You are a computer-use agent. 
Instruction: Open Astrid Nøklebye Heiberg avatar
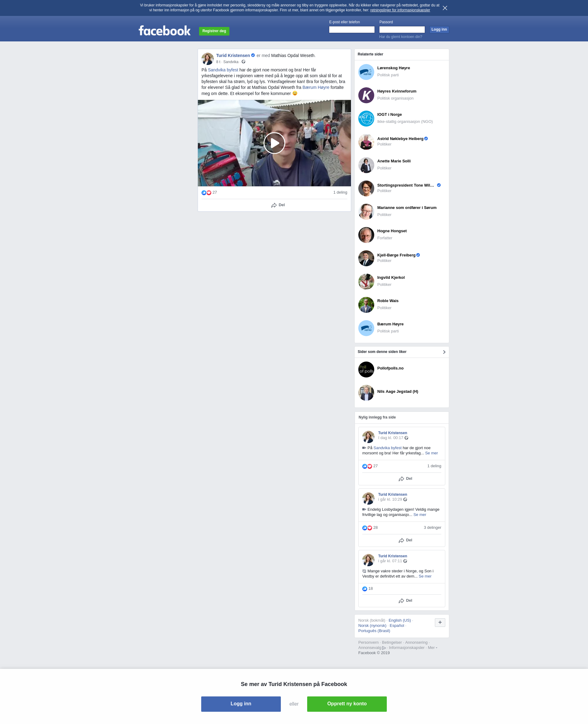point(366,142)
